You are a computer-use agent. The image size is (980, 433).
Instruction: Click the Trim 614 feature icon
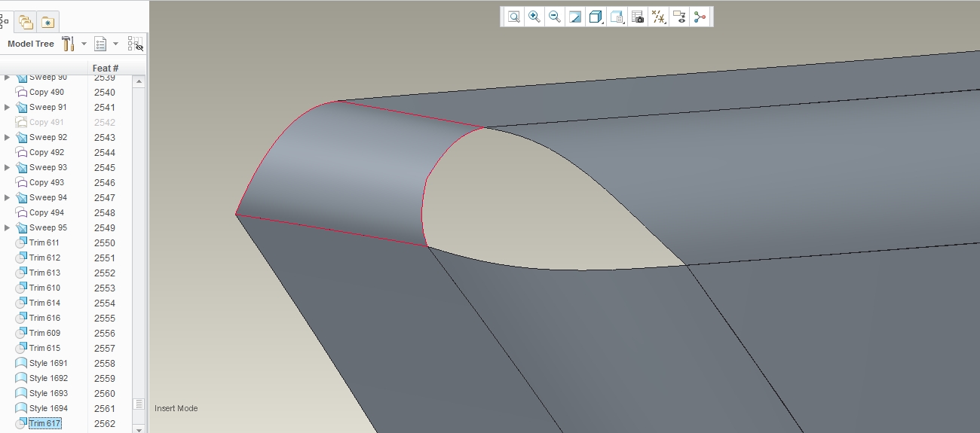tap(21, 303)
